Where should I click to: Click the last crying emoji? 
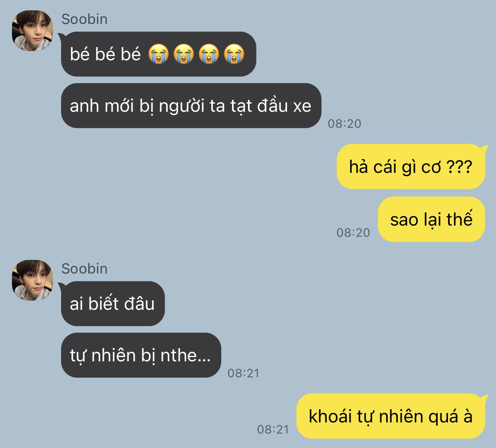(234, 54)
